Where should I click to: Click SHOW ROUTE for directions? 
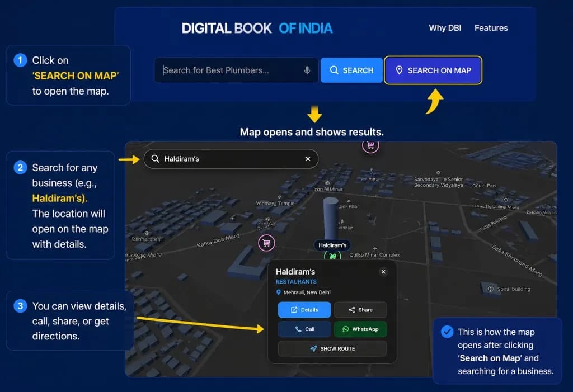point(332,348)
